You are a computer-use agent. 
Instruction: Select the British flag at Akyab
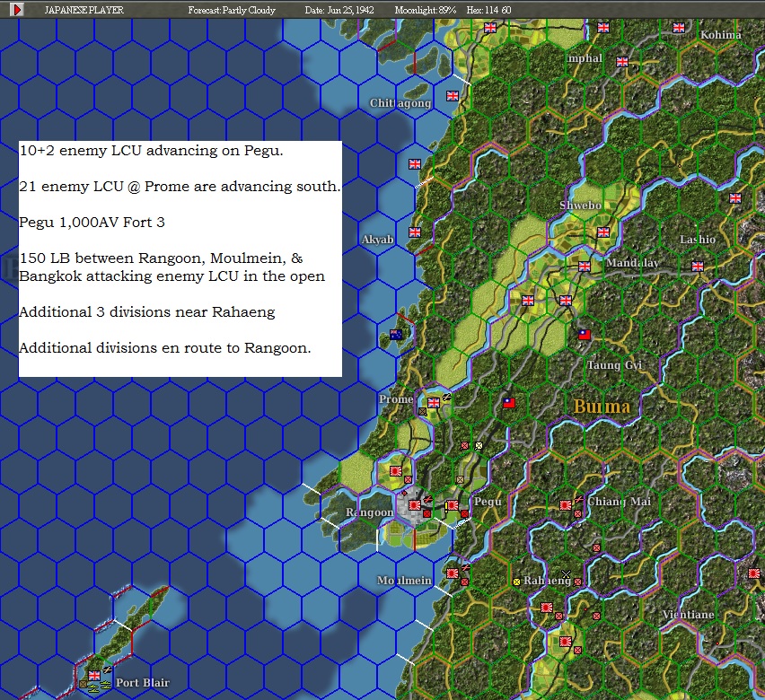[415, 232]
